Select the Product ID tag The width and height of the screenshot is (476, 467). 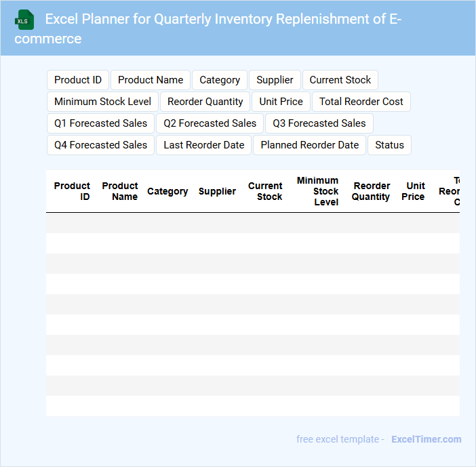pyautogui.click(x=78, y=80)
